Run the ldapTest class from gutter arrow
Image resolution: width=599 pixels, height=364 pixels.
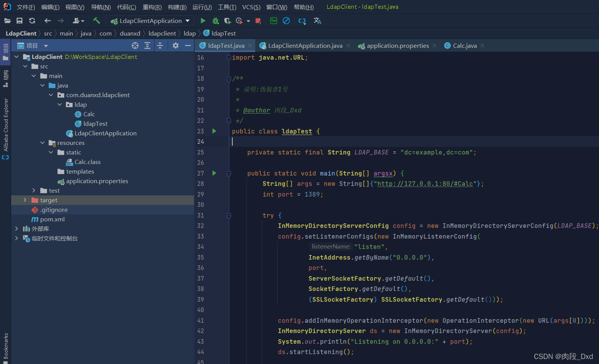tap(214, 131)
